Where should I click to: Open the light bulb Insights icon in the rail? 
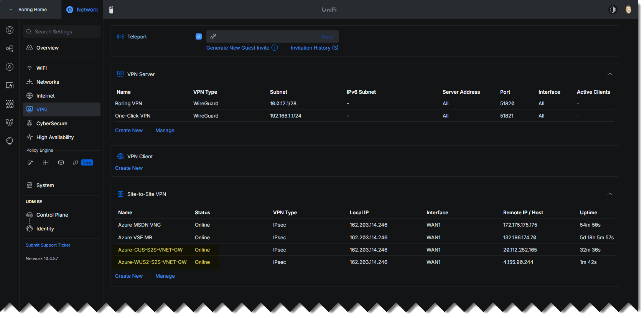coord(10,141)
